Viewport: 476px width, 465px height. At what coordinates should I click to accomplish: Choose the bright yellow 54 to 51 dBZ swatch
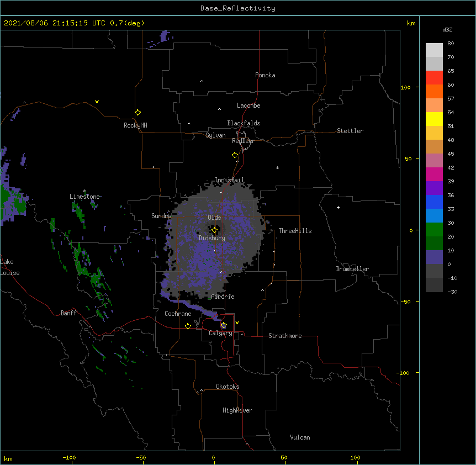pos(434,119)
